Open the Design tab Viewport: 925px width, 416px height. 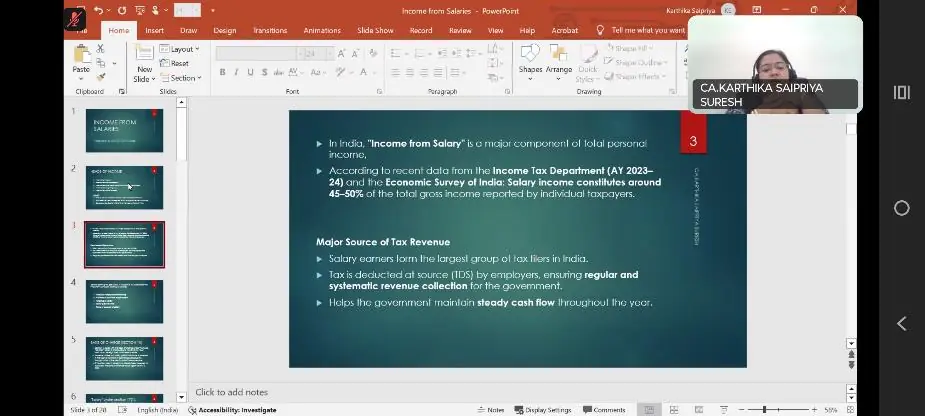point(225,30)
